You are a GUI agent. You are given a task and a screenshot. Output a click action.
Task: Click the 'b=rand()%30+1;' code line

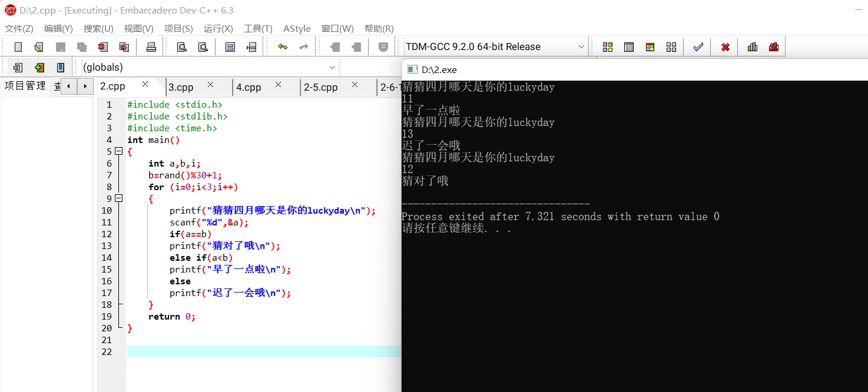185,175
